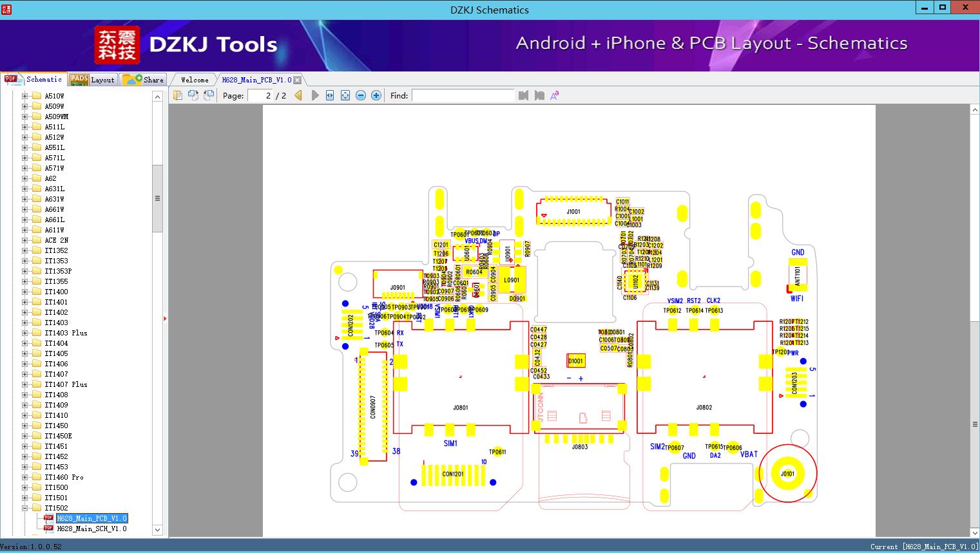Viewport: 980px width, 553px height.
Task: Click inside the Find text field
Action: click(x=463, y=95)
